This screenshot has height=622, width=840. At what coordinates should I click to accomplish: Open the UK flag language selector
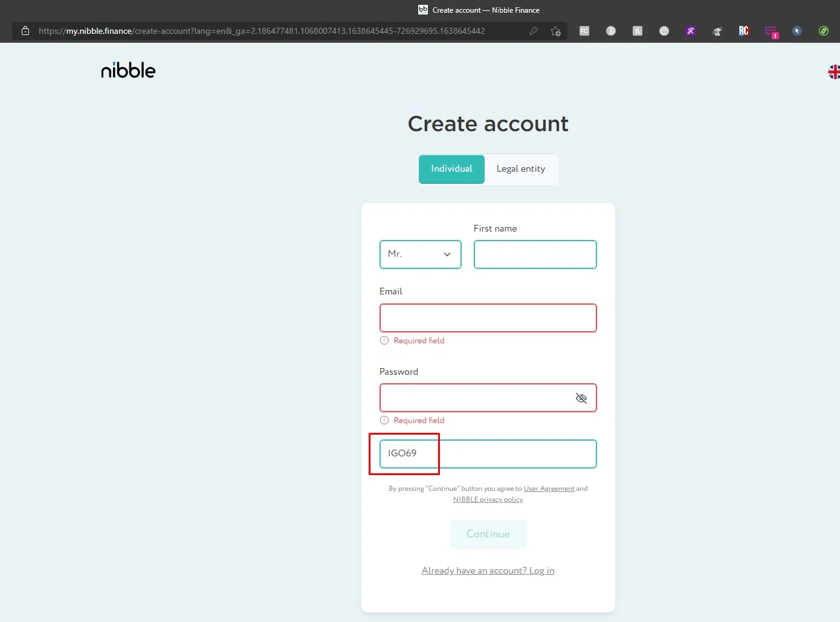tap(834, 72)
